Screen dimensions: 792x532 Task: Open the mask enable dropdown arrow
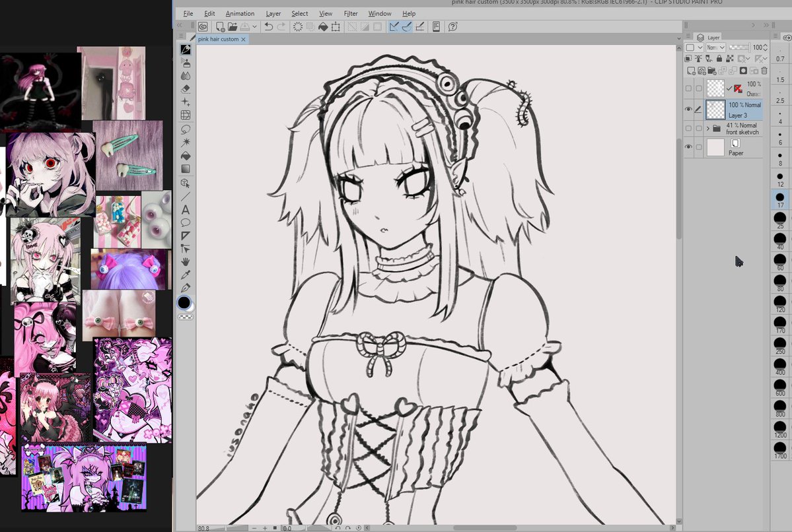tap(748, 59)
